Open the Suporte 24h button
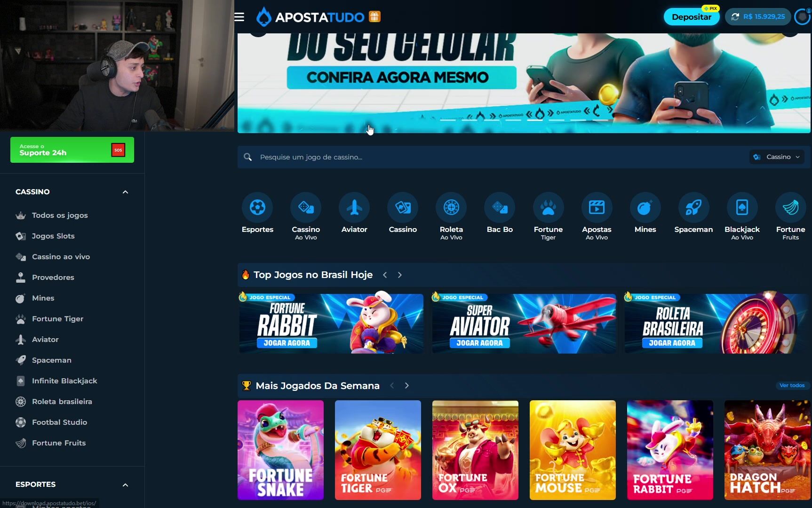Image resolution: width=812 pixels, height=508 pixels. (x=72, y=150)
